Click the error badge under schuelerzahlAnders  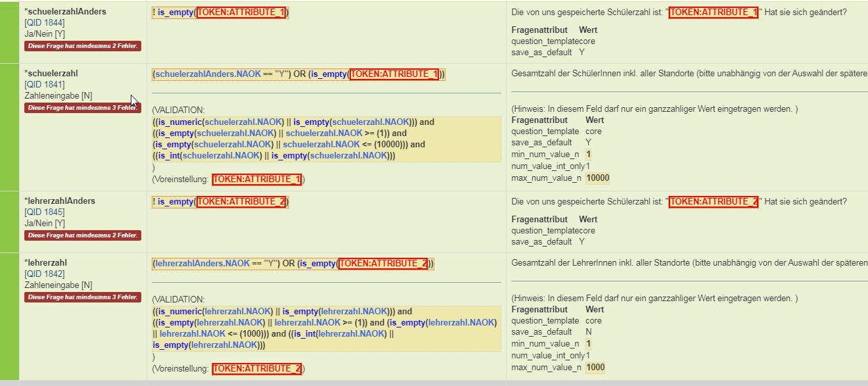pyautogui.click(x=83, y=46)
